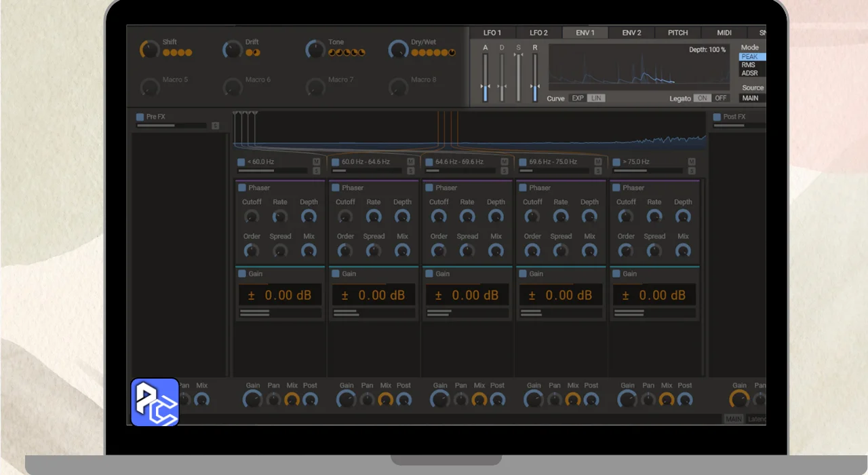The height and width of the screenshot is (475, 868).
Task: Open the PITCH modulation tab
Action: pos(677,33)
